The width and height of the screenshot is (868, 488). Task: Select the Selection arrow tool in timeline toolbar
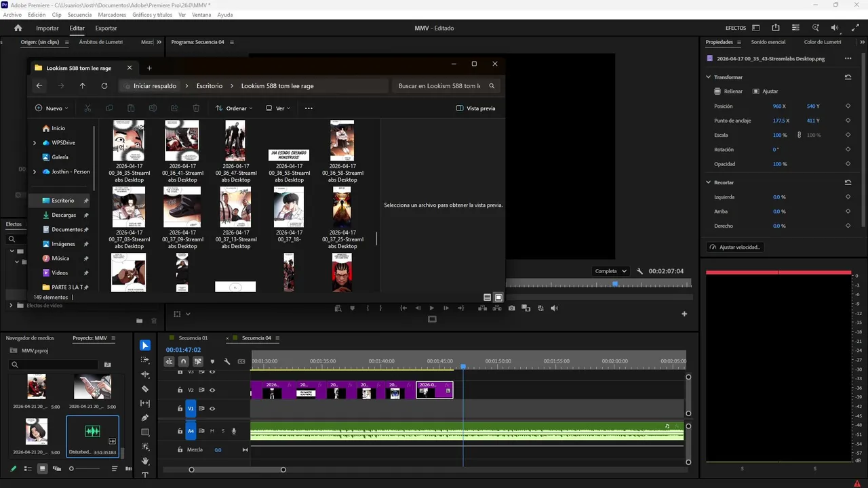145,346
